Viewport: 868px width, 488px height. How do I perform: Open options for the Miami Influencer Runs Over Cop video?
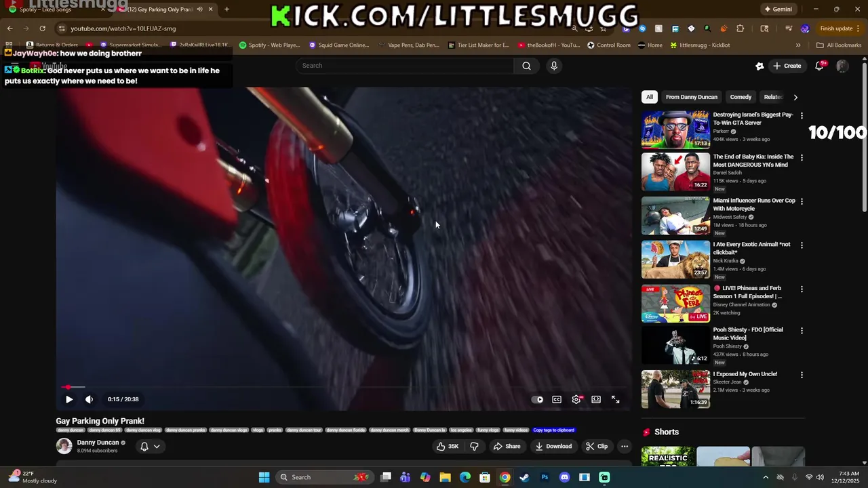click(x=802, y=201)
